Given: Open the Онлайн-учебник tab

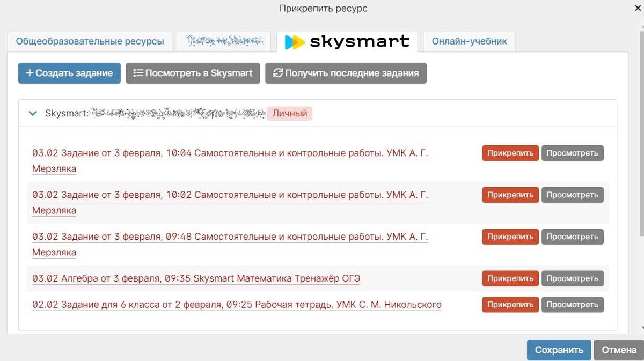Looking at the screenshot, I should coord(469,41).
